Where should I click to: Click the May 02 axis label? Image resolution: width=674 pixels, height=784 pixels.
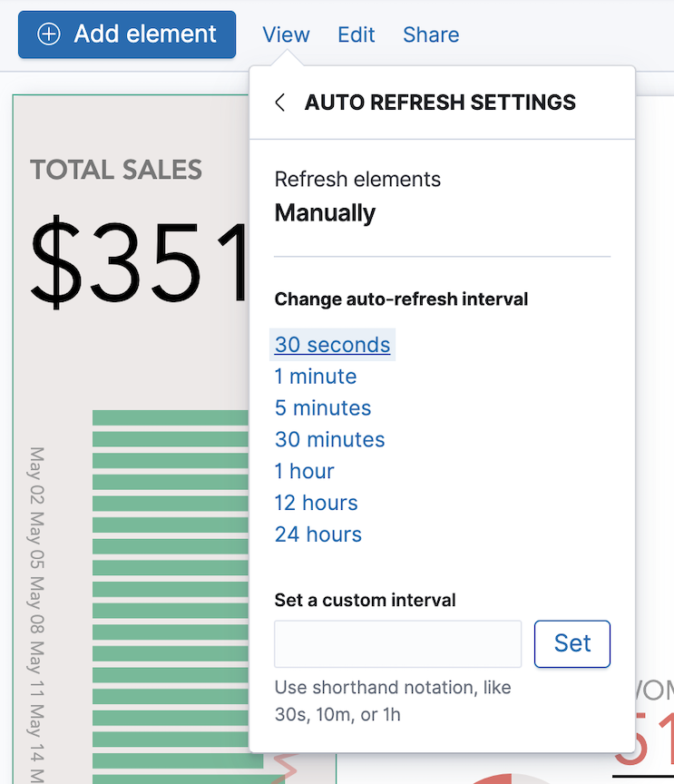pos(38,476)
